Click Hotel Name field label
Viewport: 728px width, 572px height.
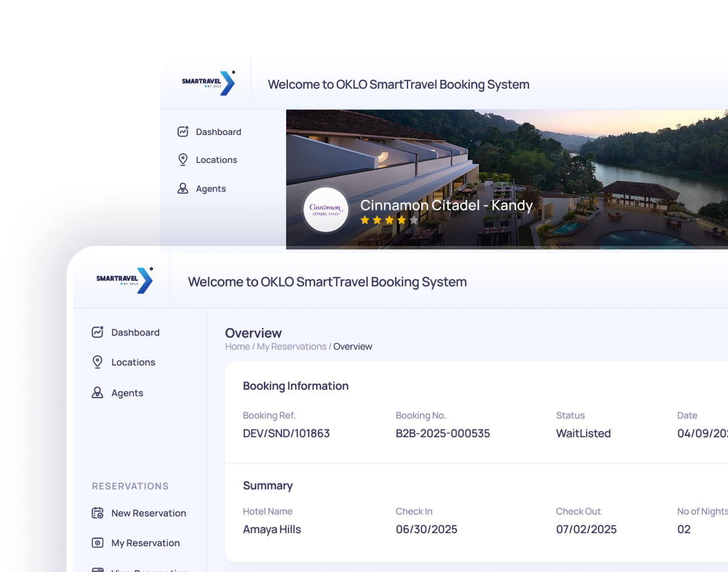[267, 511]
